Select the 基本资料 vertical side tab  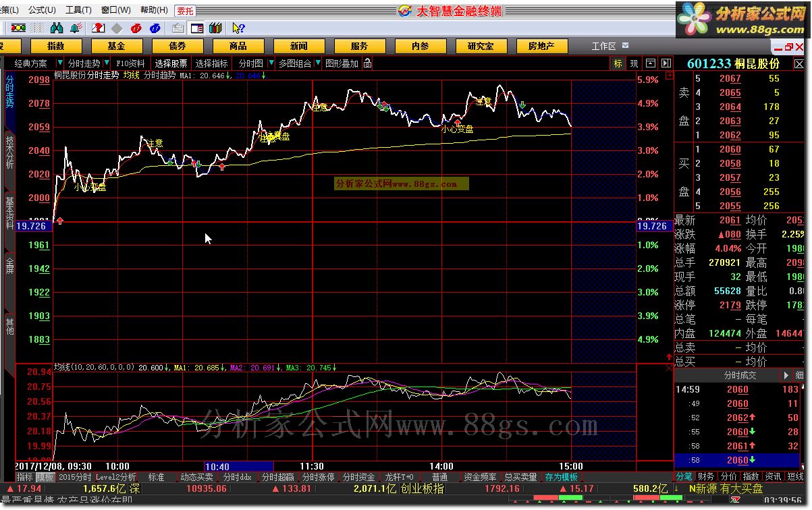9,213
